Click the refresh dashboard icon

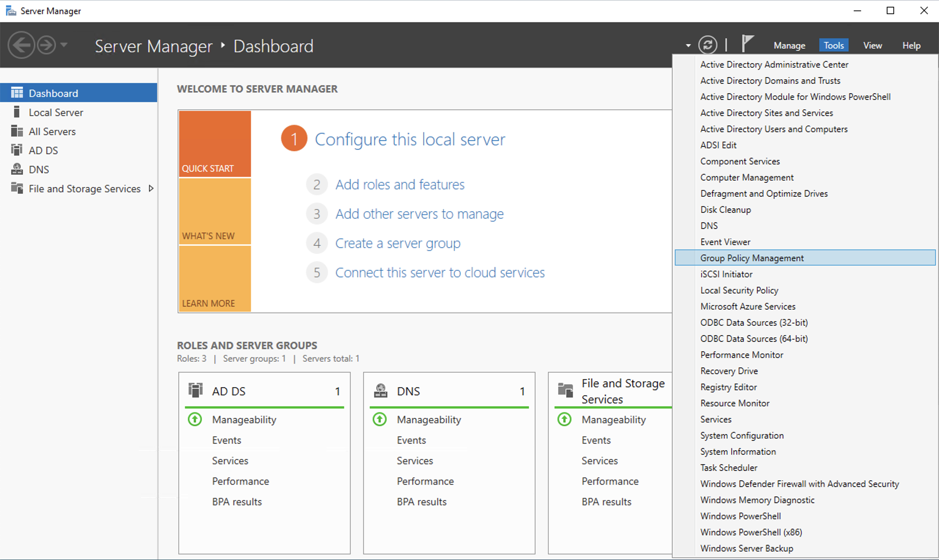[707, 45]
